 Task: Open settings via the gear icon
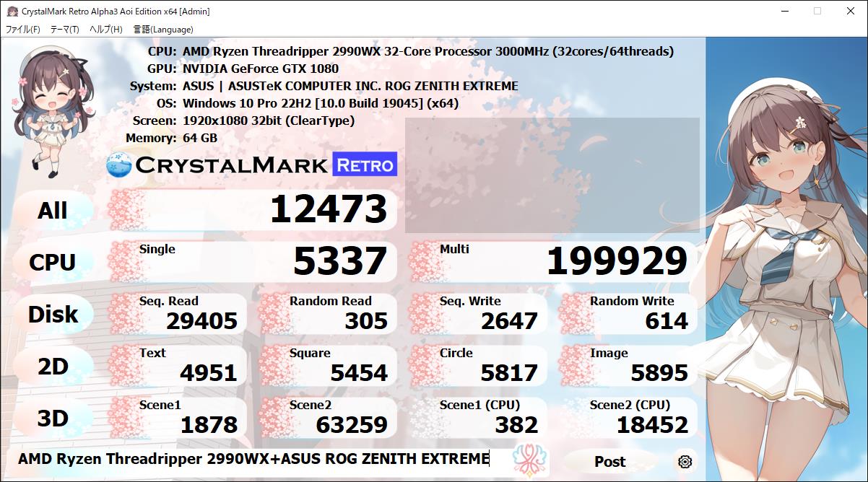coord(685,462)
